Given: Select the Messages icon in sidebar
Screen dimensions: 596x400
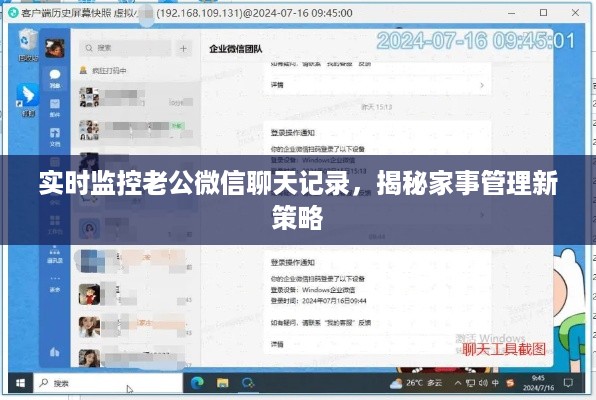Looking at the screenshot, I should (55, 78).
